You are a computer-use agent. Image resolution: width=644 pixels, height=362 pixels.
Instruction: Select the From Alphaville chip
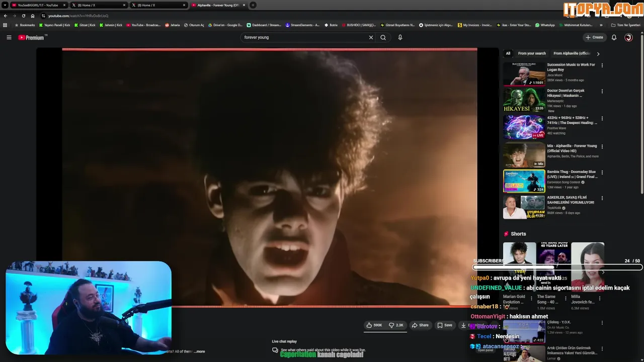[572, 53]
